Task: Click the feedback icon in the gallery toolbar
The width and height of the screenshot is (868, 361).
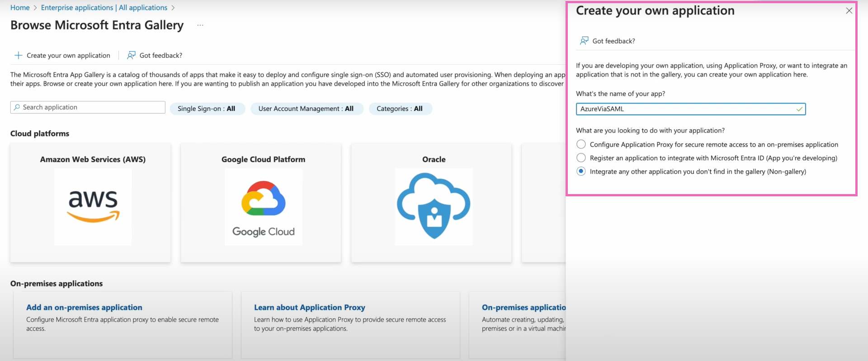Action: pos(131,55)
